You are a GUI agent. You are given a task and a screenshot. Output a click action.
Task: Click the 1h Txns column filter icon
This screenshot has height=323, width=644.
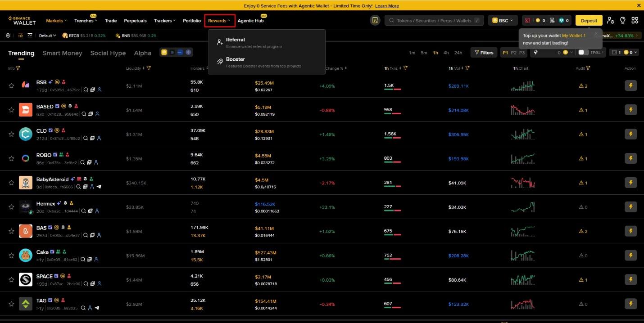click(405, 68)
